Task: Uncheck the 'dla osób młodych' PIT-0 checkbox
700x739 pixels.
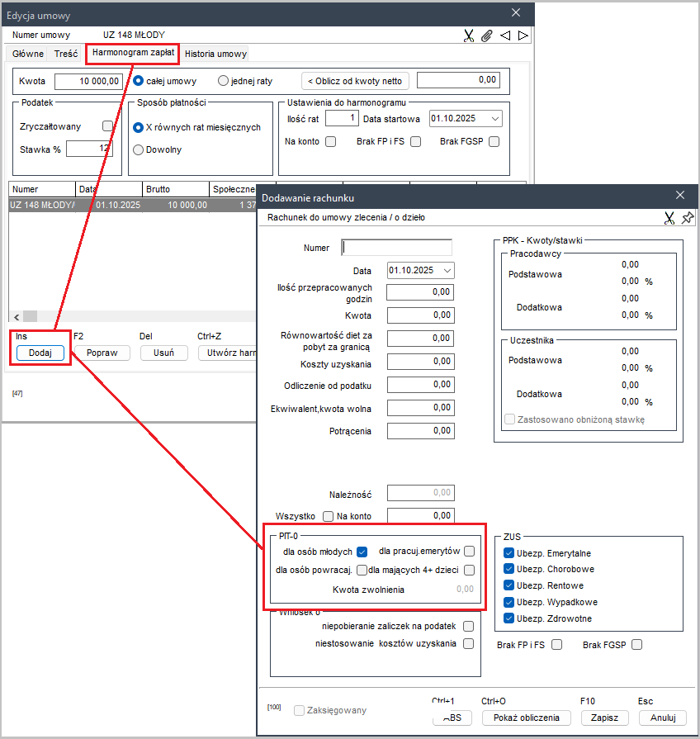Action: coord(362,552)
